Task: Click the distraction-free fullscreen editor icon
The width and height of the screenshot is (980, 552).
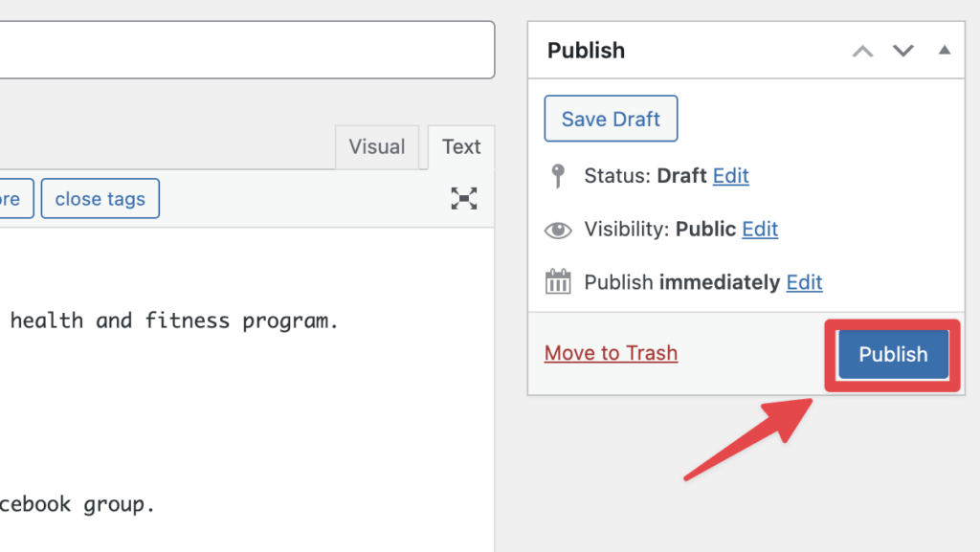Action: coord(464,199)
